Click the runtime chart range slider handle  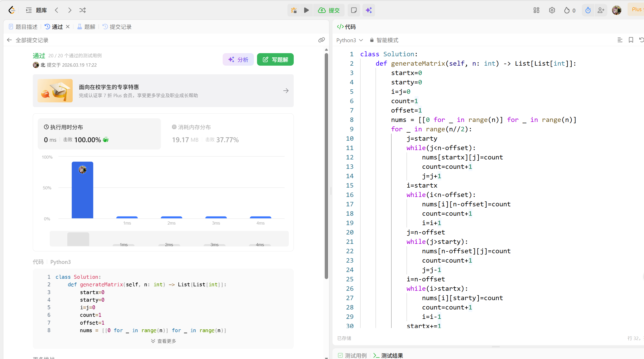[x=78, y=239]
